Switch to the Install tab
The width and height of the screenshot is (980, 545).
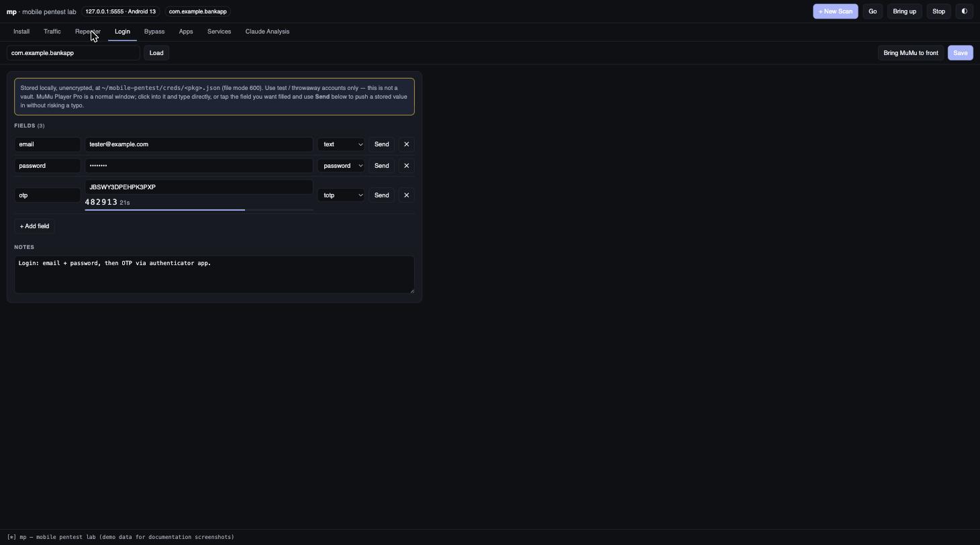click(x=21, y=32)
